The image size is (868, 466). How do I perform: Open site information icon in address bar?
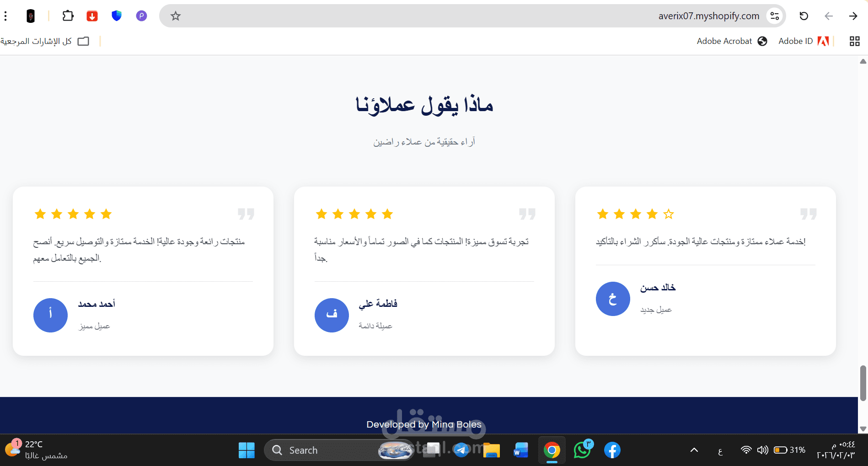pyautogui.click(x=775, y=16)
